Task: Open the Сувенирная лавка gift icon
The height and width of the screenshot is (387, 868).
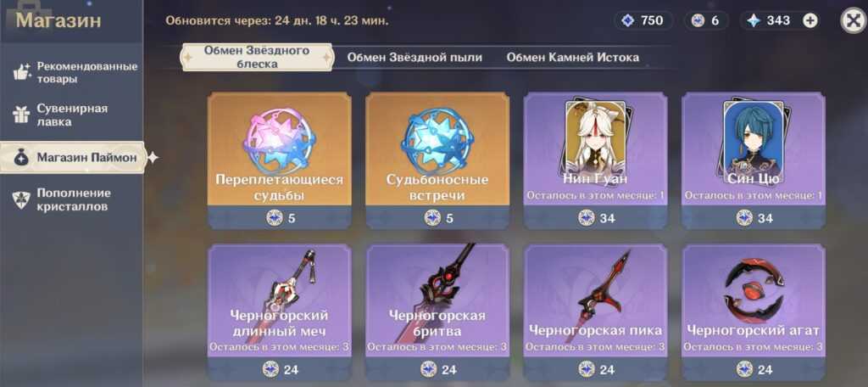Action: pyautogui.click(x=21, y=115)
